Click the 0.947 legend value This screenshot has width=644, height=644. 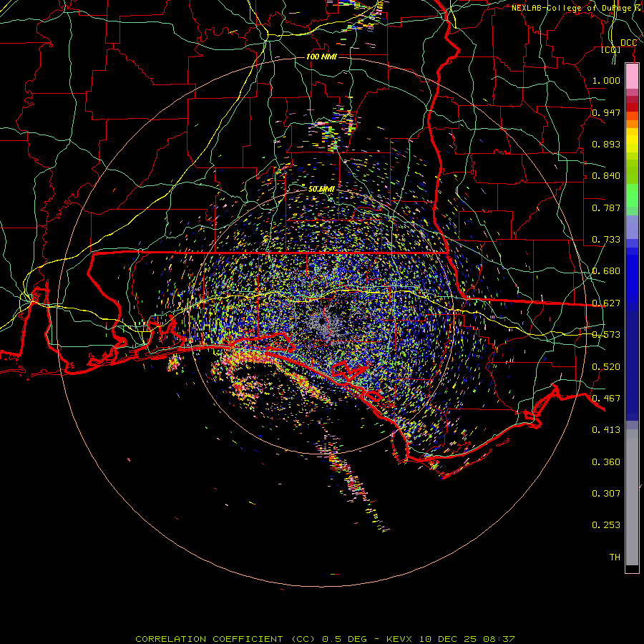[606, 112]
